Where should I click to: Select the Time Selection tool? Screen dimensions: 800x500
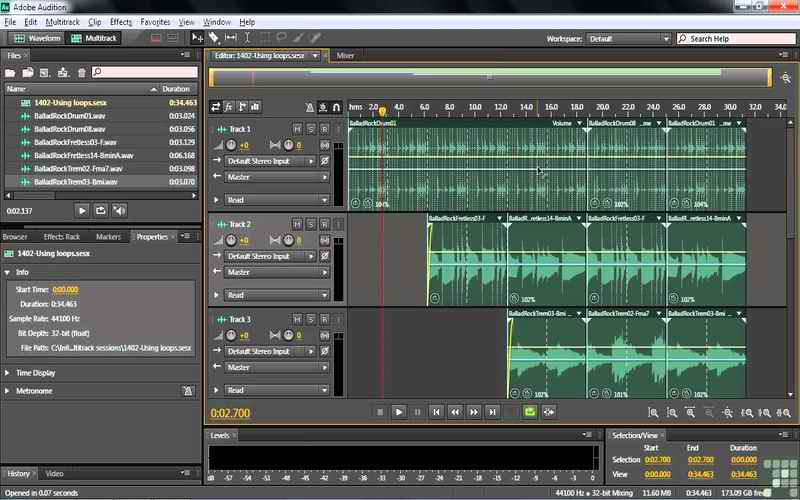pyautogui.click(x=247, y=38)
